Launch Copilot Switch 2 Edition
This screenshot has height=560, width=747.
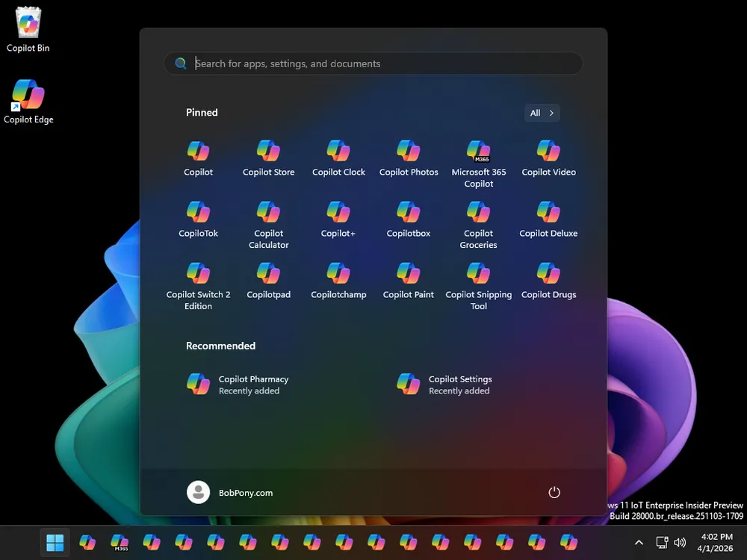click(x=198, y=281)
